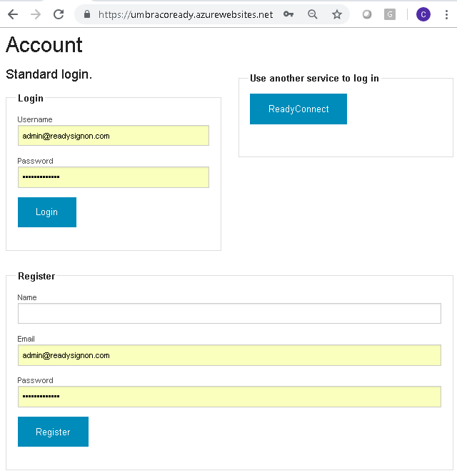Submit the blue Login button
The height and width of the screenshot is (476, 457).
47,212
